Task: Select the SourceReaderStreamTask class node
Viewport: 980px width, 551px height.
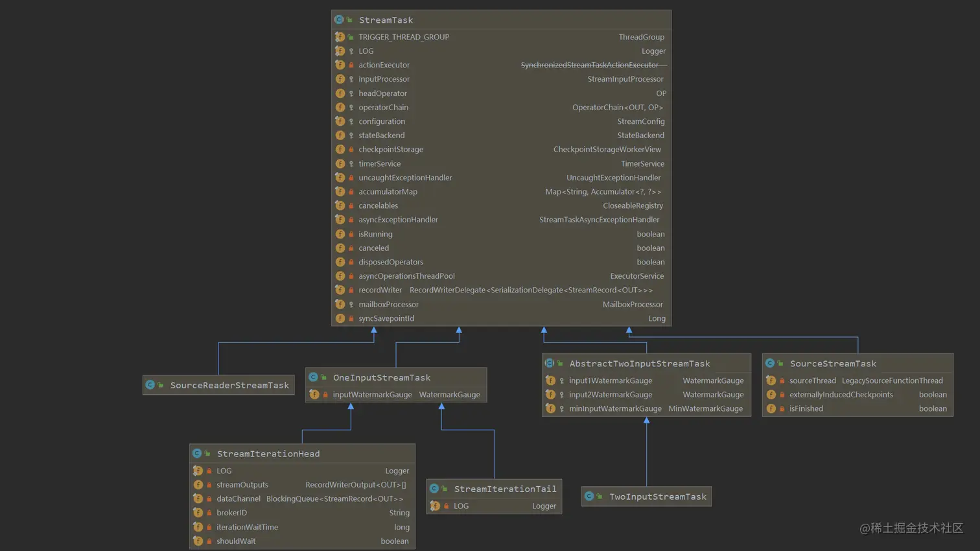Action: (218, 385)
